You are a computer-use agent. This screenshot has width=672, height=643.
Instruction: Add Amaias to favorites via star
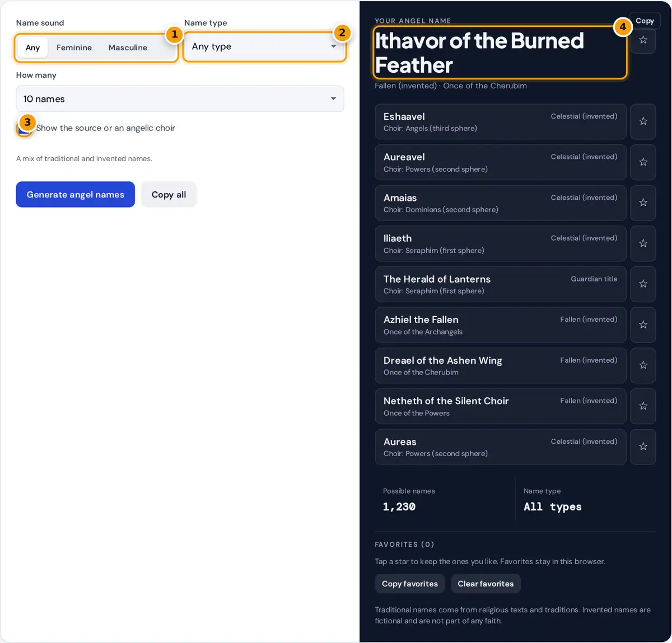coord(643,203)
